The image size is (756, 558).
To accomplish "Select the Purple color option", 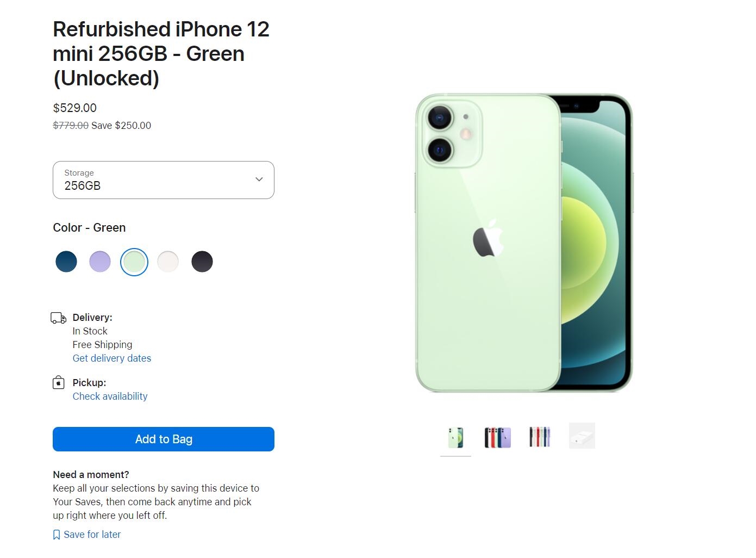I will (x=100, y=262).
